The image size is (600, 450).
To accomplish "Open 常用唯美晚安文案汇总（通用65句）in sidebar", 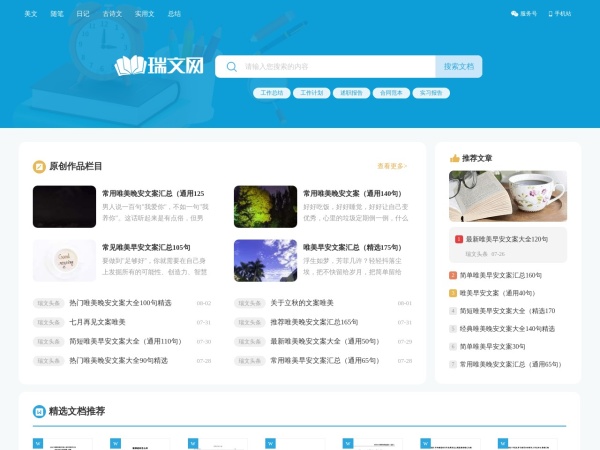I will pyautogui.click(x=510, y=364).
